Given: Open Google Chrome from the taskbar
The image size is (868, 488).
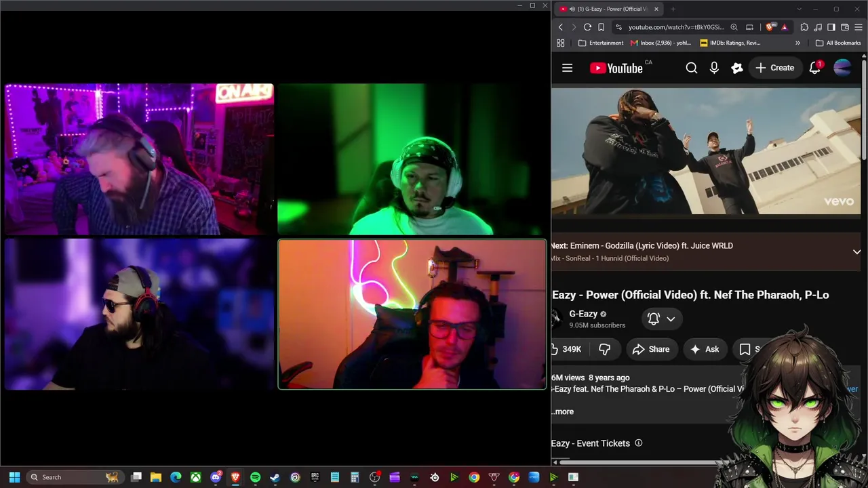Looking at the screenshot, I should coord(474,477).
